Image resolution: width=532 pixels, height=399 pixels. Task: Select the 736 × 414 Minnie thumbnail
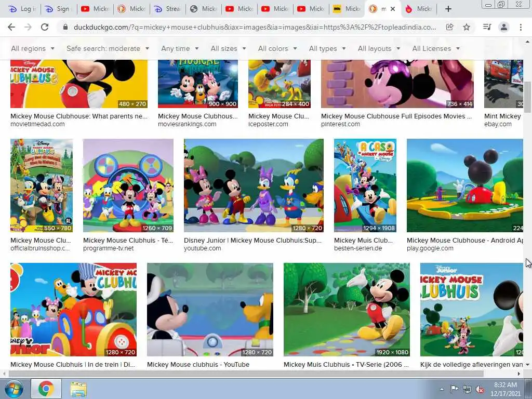[397, 84]
